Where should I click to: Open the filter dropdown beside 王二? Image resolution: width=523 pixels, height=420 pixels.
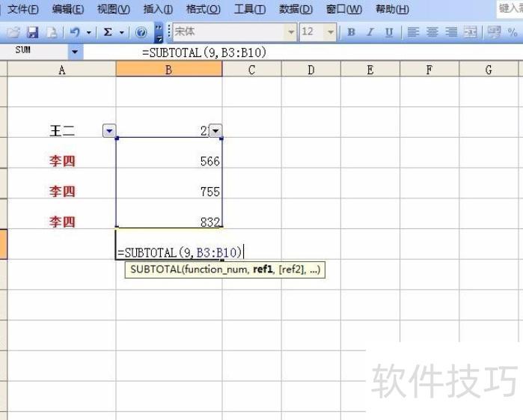(109, 130)
